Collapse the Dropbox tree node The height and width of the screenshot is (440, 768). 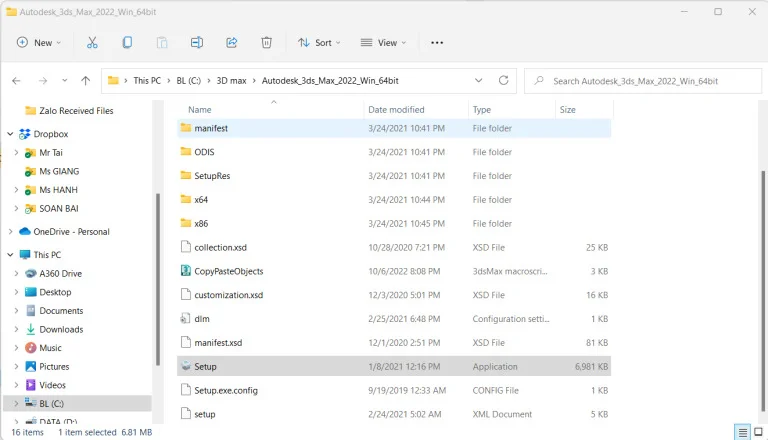tap(10, 134)
